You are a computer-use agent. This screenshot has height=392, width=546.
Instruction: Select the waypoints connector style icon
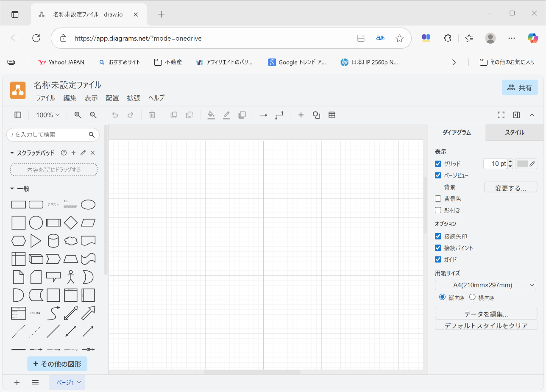pyautogui.click(x=279, y=115)
